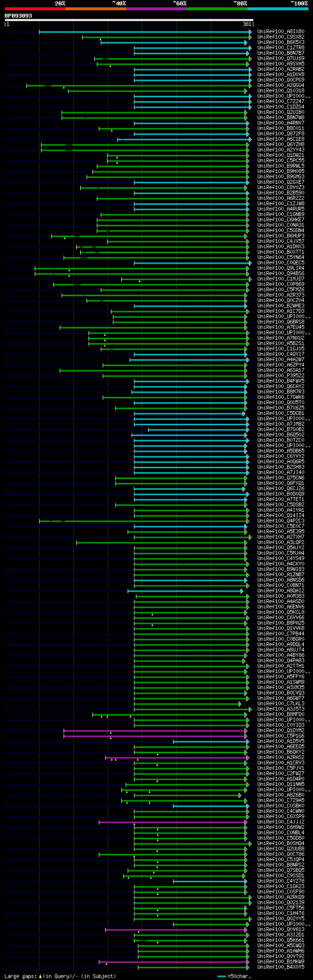Click the UniRef100_A6C1E8 row label
This screenshot has width=313, height=980.
[281, 139]
